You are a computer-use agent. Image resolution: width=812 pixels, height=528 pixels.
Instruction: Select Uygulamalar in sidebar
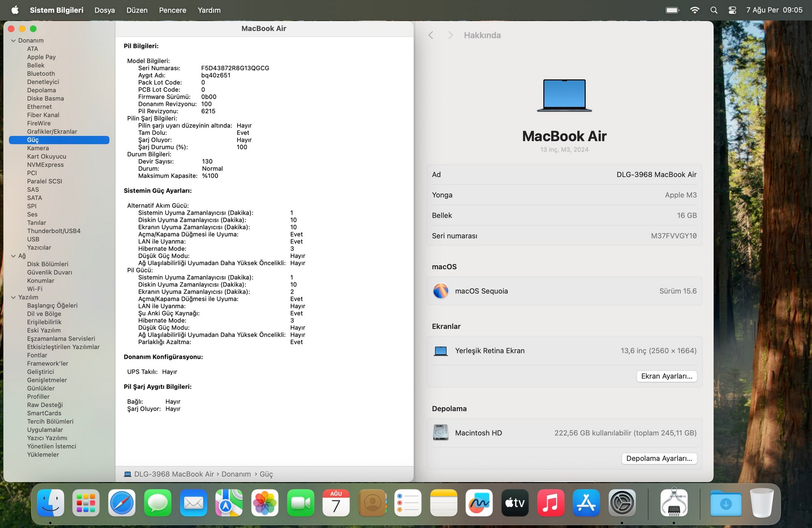point(45,430)
